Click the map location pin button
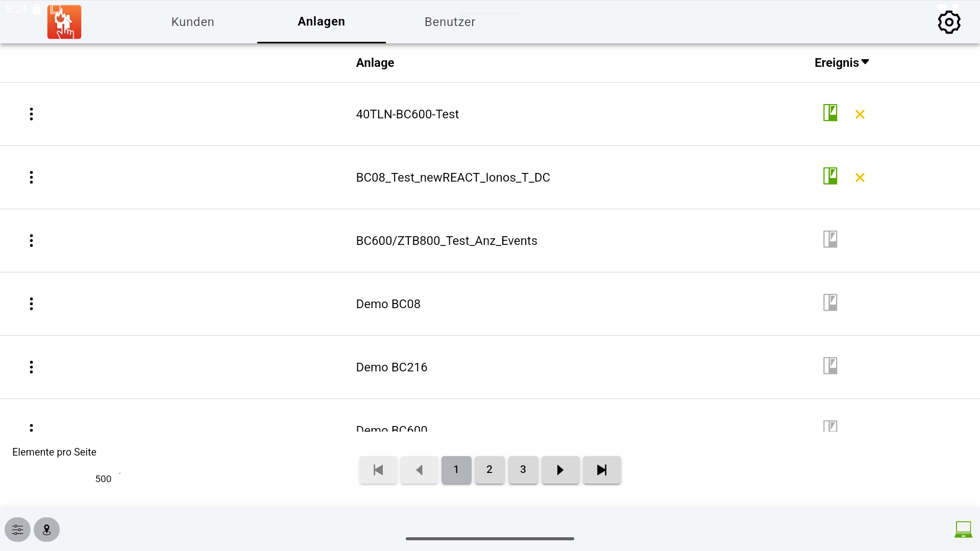Viewport: 980px width, 551px height. click(47, 530)
